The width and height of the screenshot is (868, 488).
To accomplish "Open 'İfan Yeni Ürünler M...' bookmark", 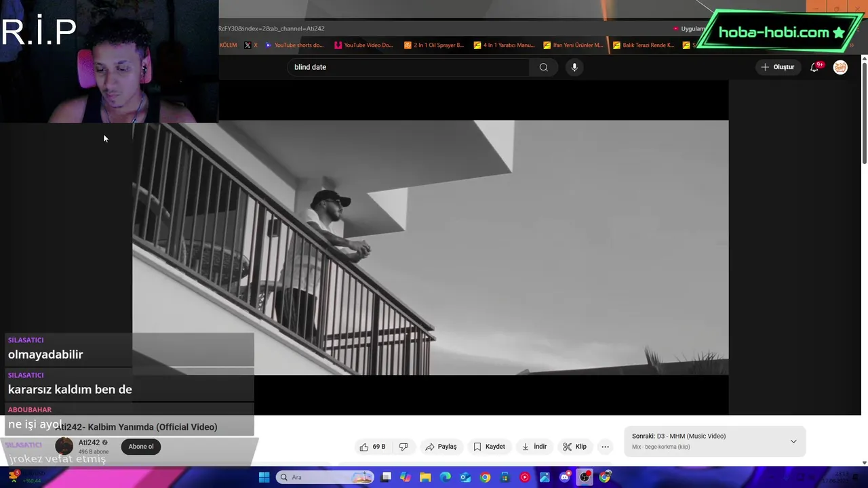I will 574,45.
